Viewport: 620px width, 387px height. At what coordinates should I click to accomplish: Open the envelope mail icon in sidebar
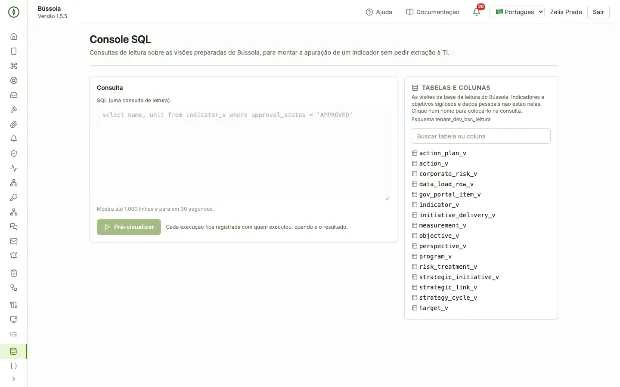coord(13,241)
